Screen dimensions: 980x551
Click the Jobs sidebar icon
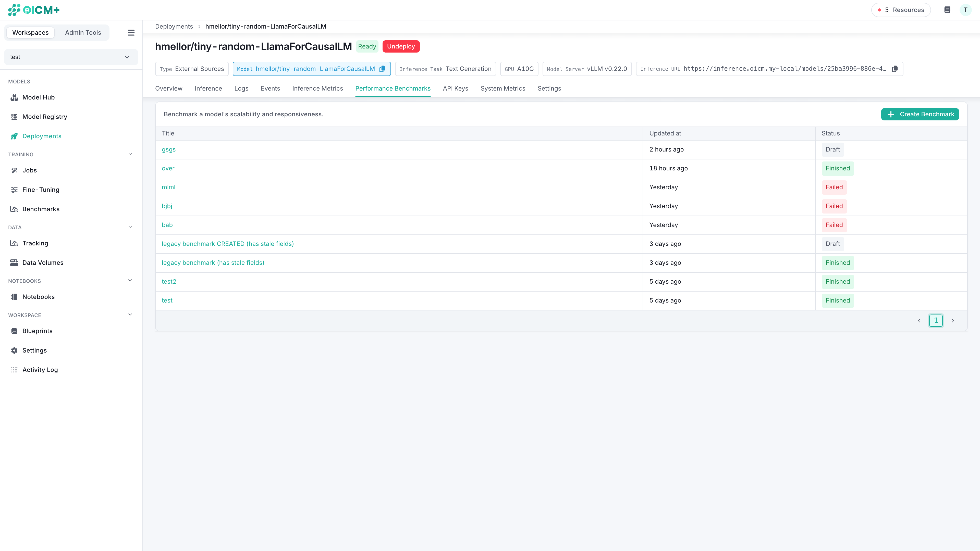pos(14,170)
